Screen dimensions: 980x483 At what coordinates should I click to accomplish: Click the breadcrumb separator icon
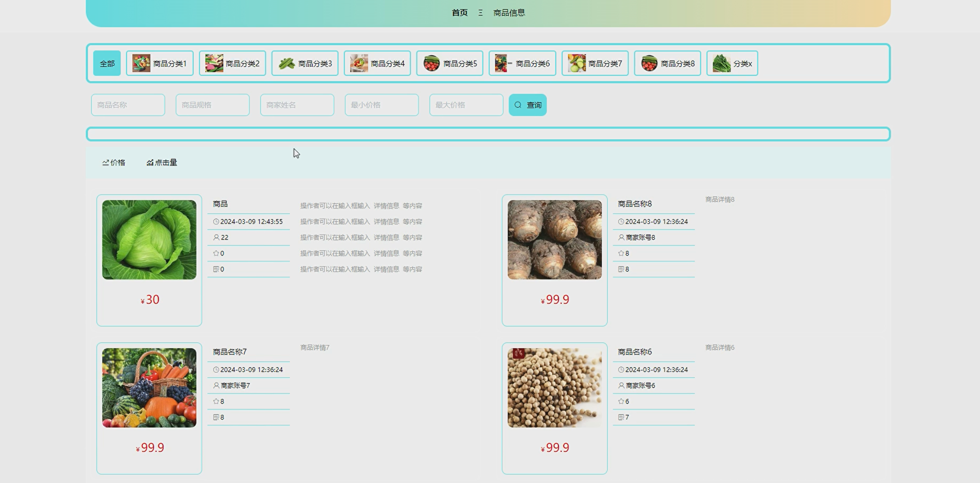pos(480,13)
